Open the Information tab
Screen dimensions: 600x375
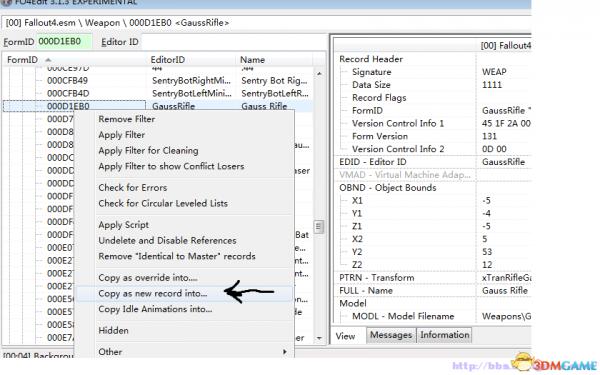(x=444, y=335)
